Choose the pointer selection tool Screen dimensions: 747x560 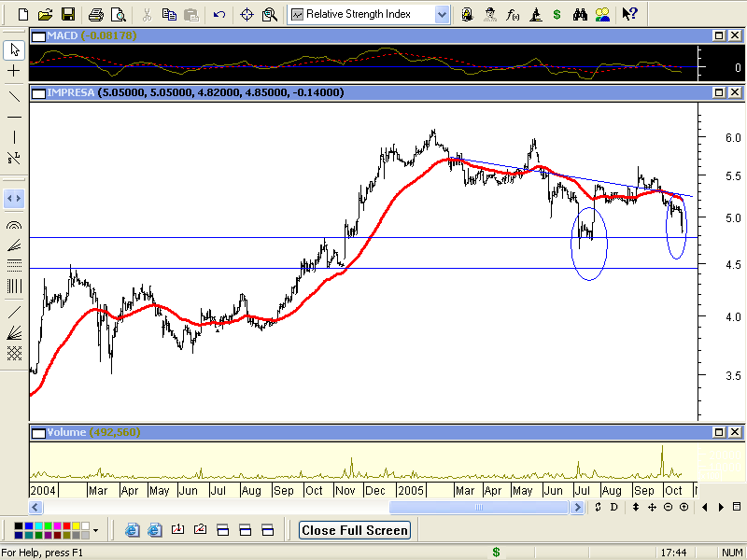(x=14, y=50)
